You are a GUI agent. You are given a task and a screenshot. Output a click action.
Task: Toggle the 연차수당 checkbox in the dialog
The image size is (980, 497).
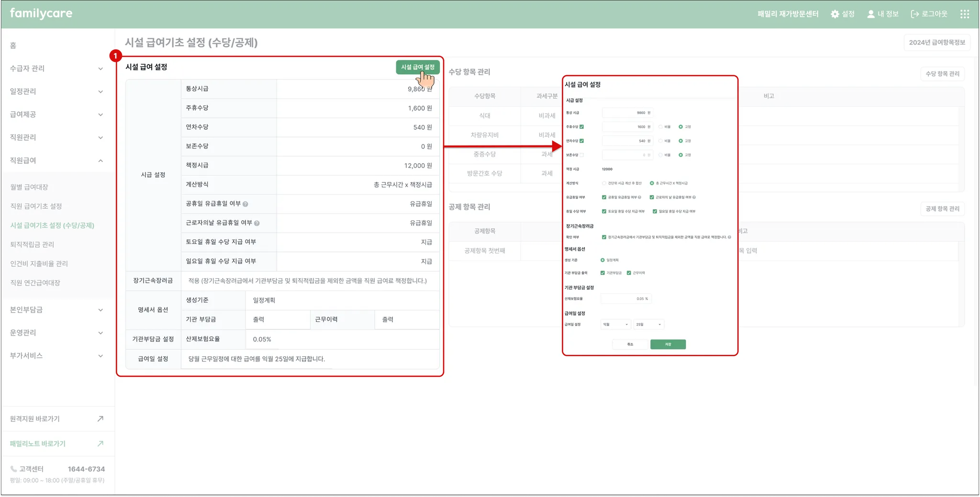[582, 141]
